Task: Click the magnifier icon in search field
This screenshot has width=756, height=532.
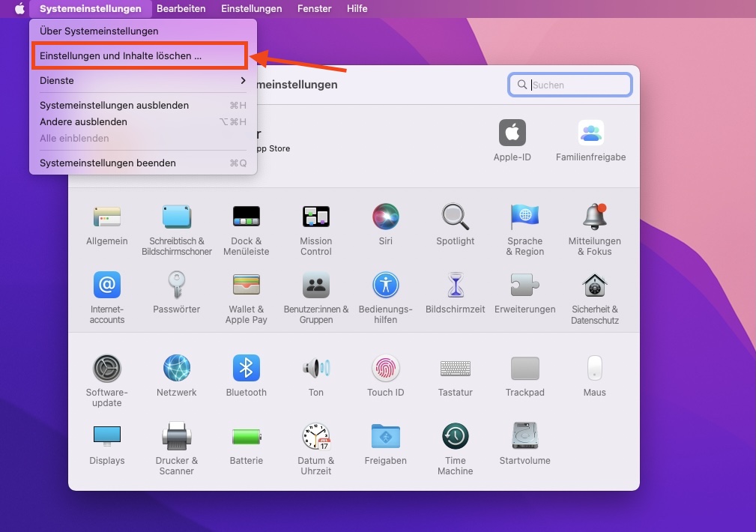Action: tap(521, 85)
